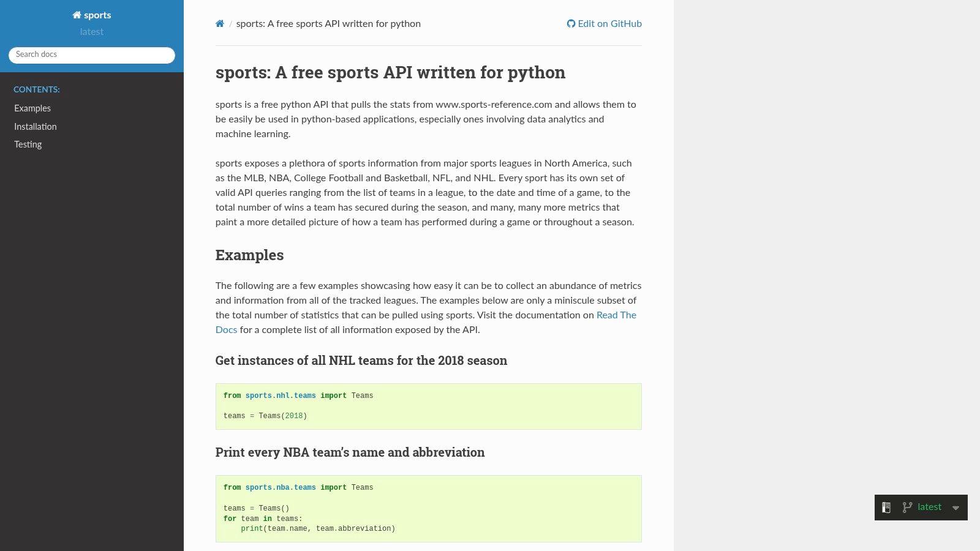Click the green latest version label

pos(929,507)
